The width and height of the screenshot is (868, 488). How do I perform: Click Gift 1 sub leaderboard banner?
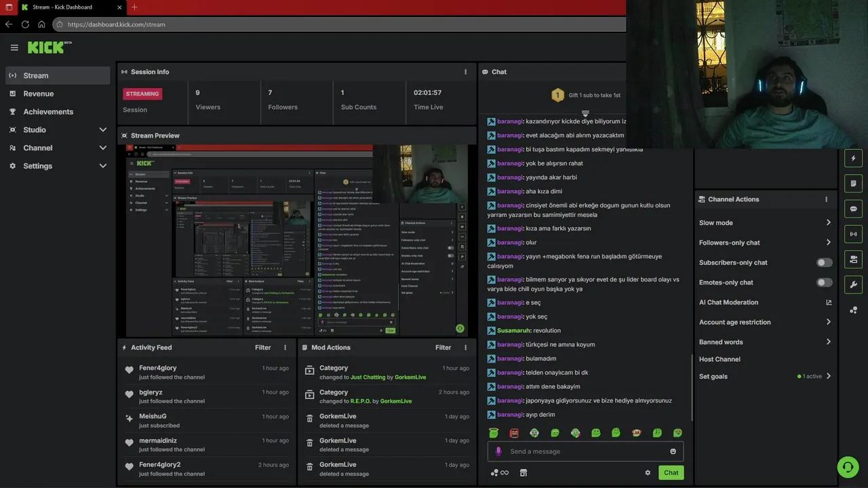(x=585, y=95)
